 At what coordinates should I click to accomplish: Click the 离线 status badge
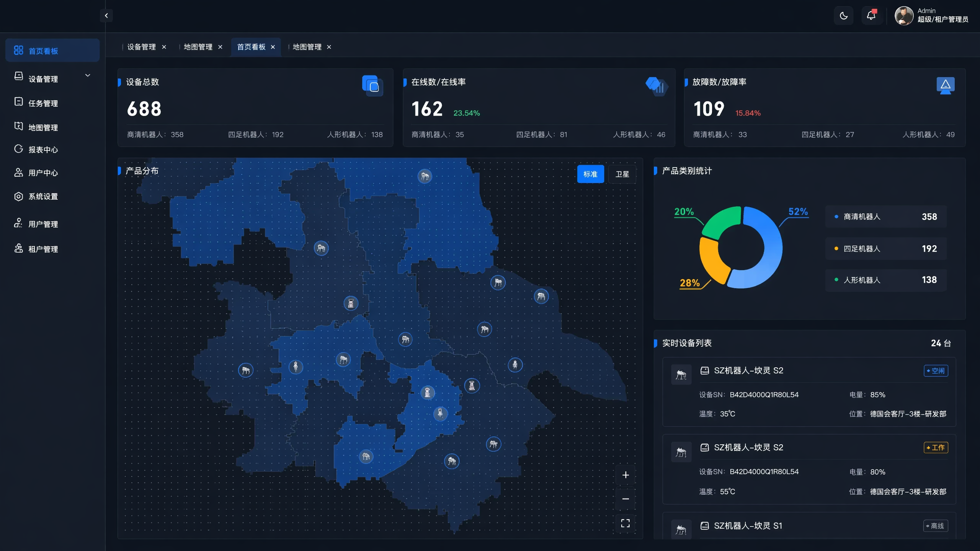[936, 526]
